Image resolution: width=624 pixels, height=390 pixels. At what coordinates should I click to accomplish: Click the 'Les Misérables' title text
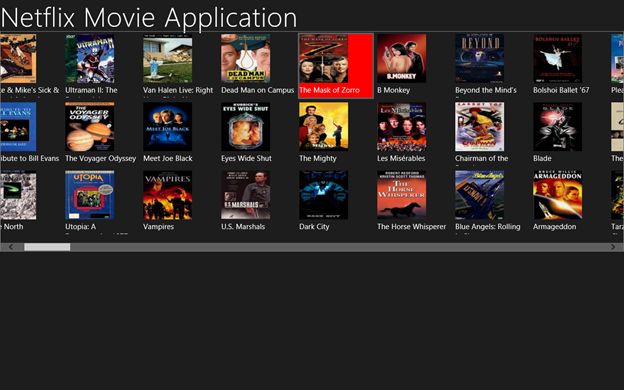[x=401, y=158]
